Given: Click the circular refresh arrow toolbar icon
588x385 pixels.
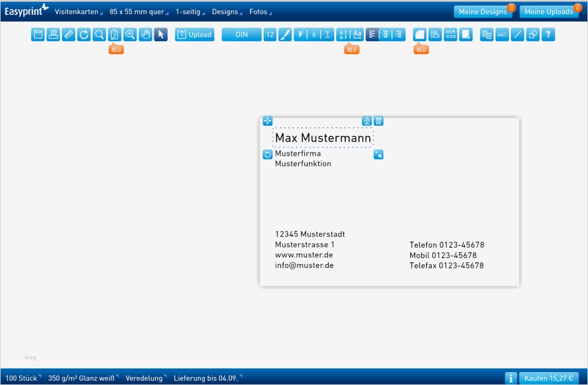Looking at the screenshot, I should point(84,34).
